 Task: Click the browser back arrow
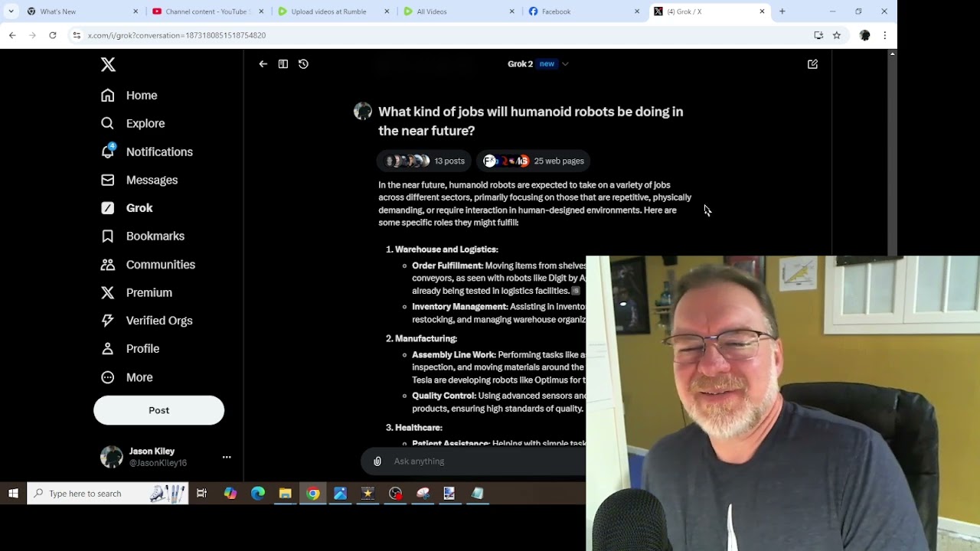pos(12,35)
